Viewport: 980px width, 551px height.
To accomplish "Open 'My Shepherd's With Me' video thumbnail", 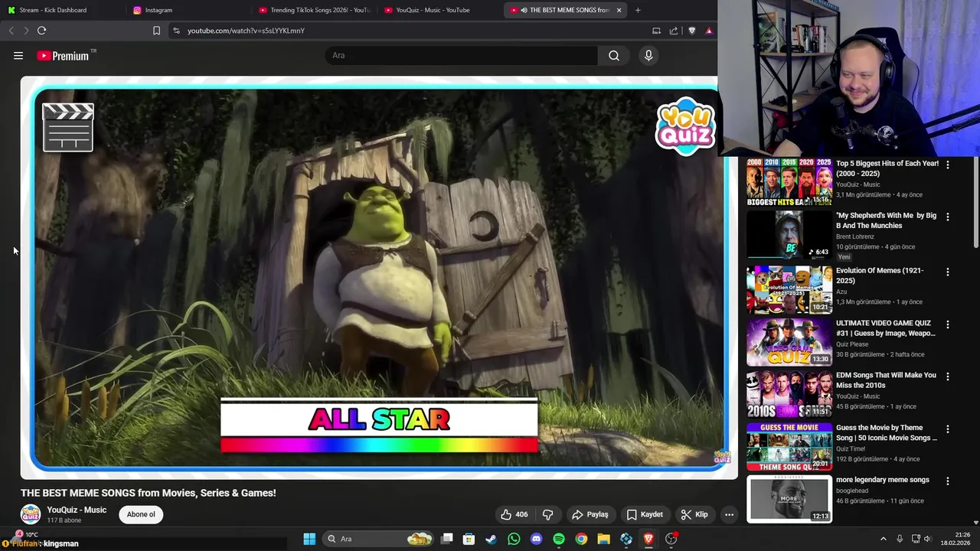I will pos(789,235).
